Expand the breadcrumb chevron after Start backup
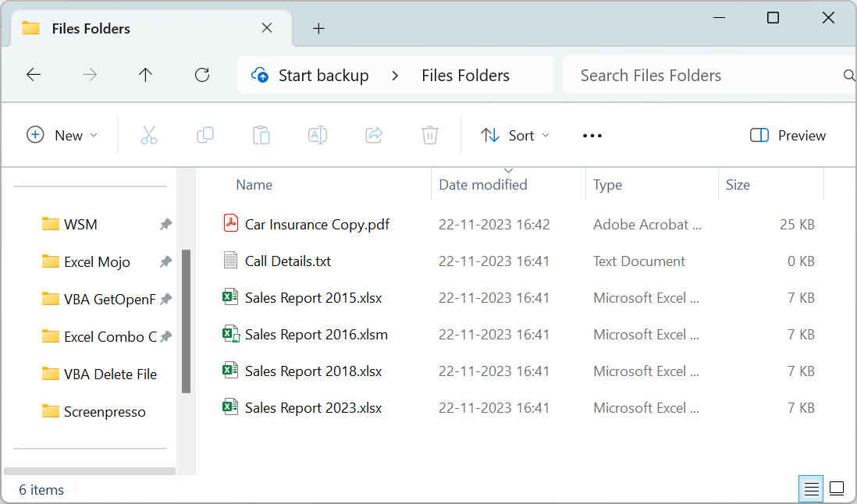The width and height of the screenshot is (857, 504). (x=395, y=76)
